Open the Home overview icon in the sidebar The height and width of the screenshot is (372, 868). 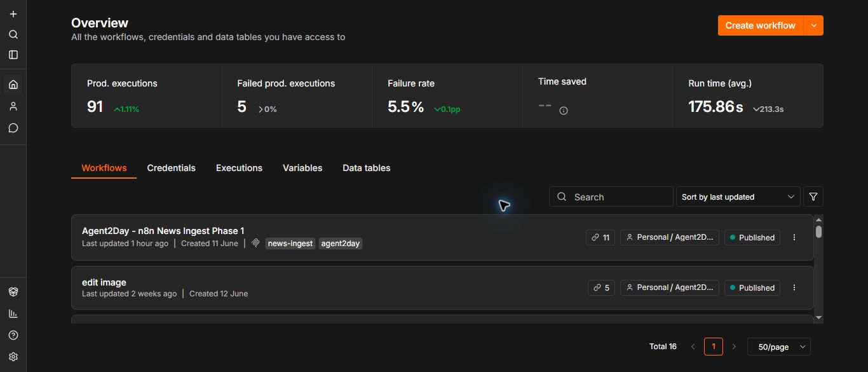13,84
